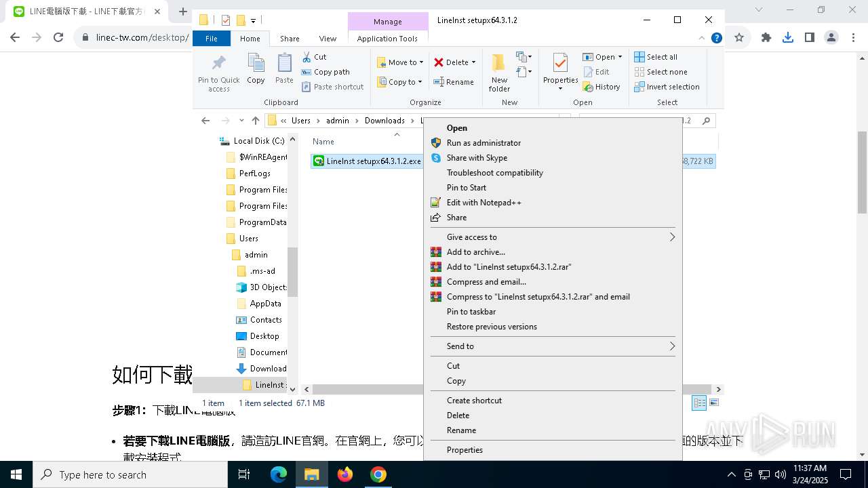Open Application Tools tab
Image resolution: width=868 pixels, height=488 pixels.
tap(387, 39)
